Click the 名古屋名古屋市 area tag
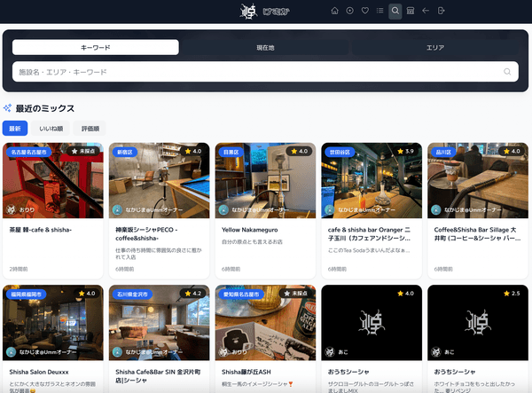This screenshot has height=393, width=532. (29, 152)
